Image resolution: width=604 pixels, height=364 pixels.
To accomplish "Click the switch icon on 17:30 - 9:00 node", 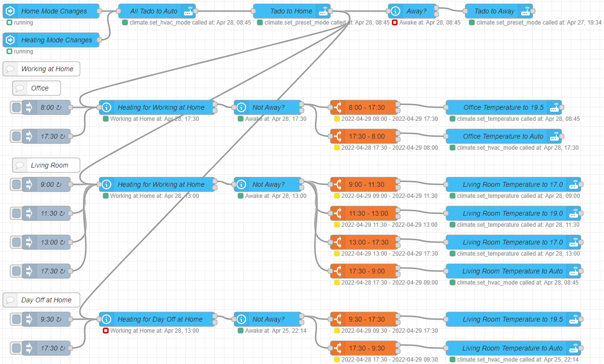I will click(338, 271).
